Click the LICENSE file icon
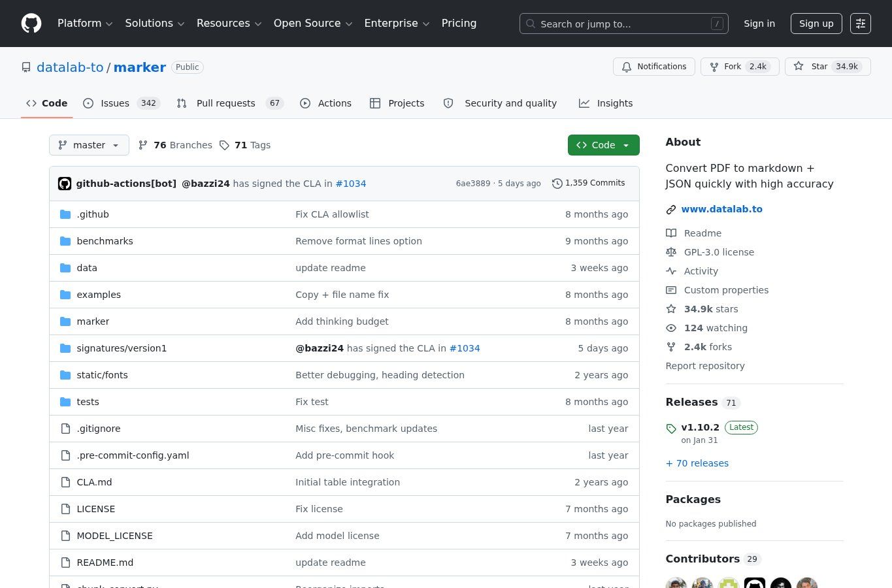The width and height of the screenshot is (892, 588). [x=65, y=509]
